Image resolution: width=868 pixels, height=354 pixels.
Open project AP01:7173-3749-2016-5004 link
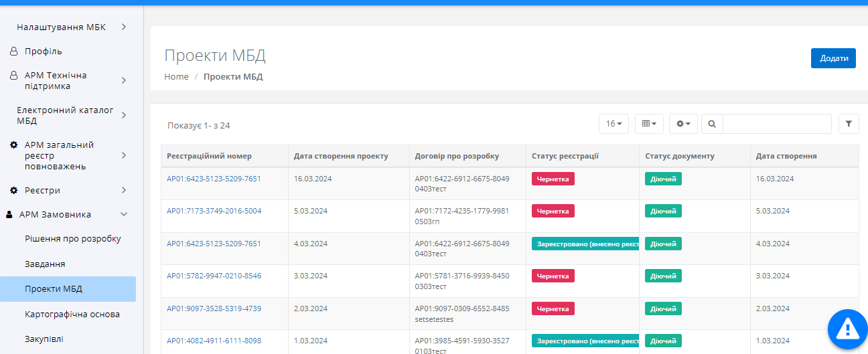(x=214, y=211)
